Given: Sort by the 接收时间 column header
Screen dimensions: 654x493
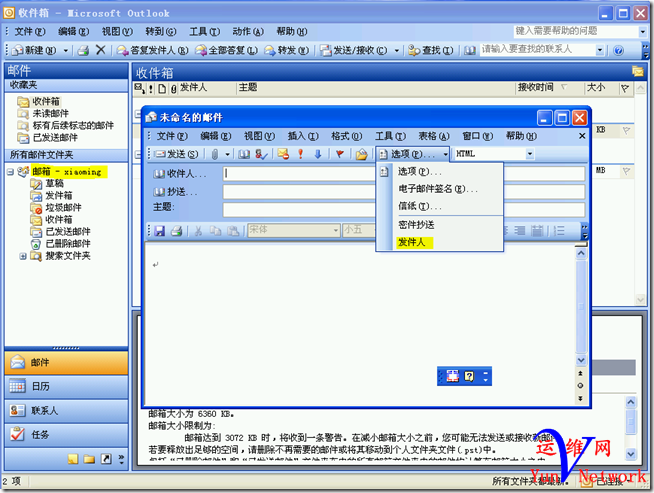Looking at the screenshot, I should point(536,88).
